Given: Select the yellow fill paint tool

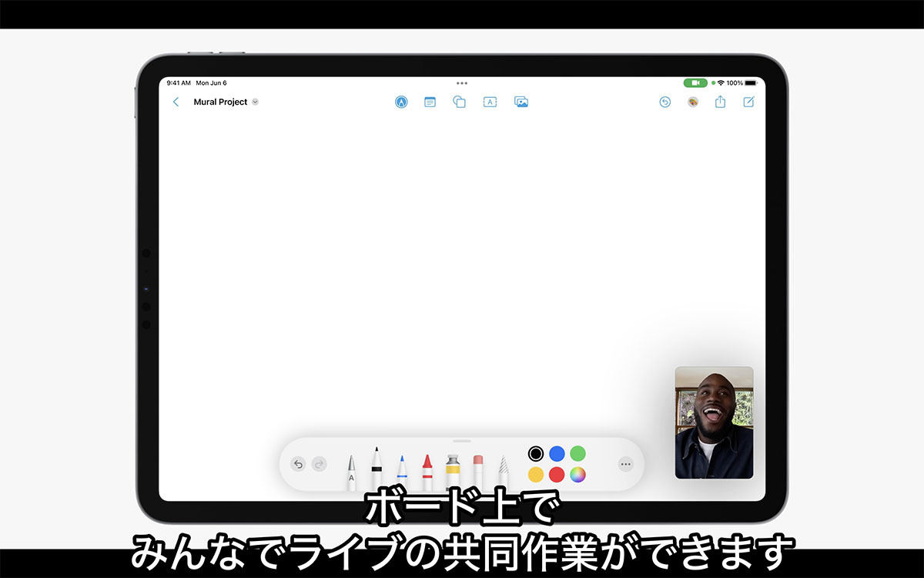Looking at the screenshot, I should 453,472.
